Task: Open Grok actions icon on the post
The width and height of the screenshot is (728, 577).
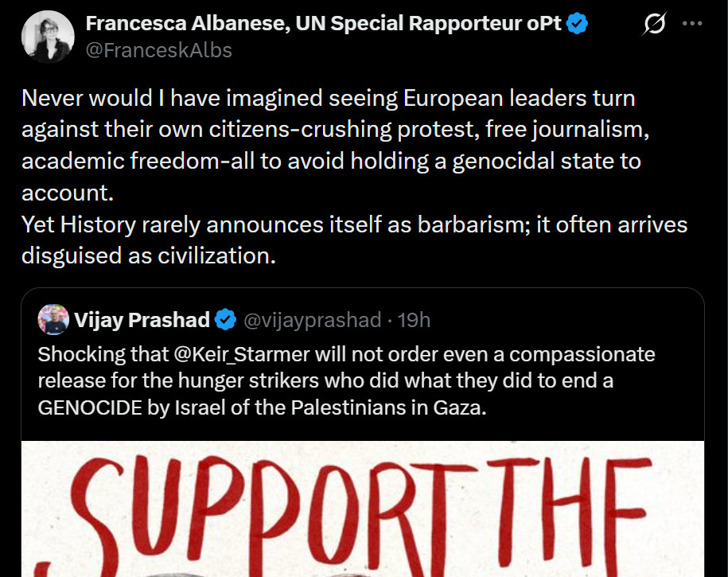Action: coord(654,25)
